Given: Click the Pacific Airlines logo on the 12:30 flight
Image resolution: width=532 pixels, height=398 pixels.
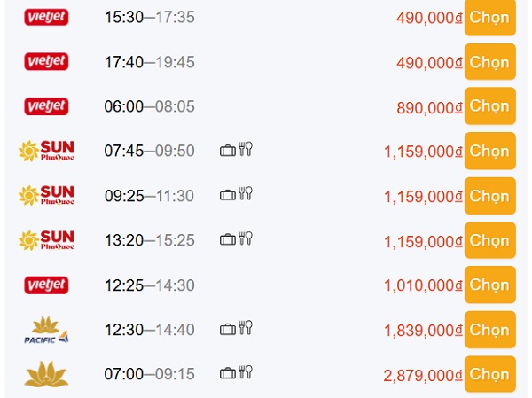Looking at the screenshot, I should [x=46, y=330].
